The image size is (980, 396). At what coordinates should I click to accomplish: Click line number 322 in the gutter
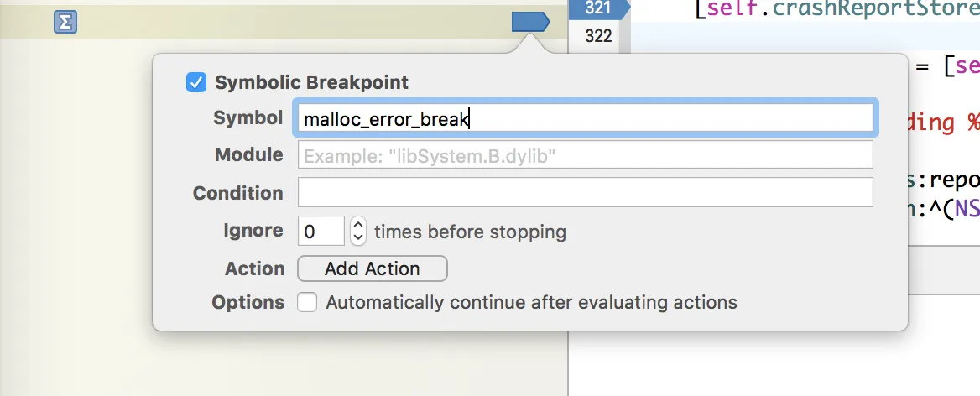[x=598, y=36]
